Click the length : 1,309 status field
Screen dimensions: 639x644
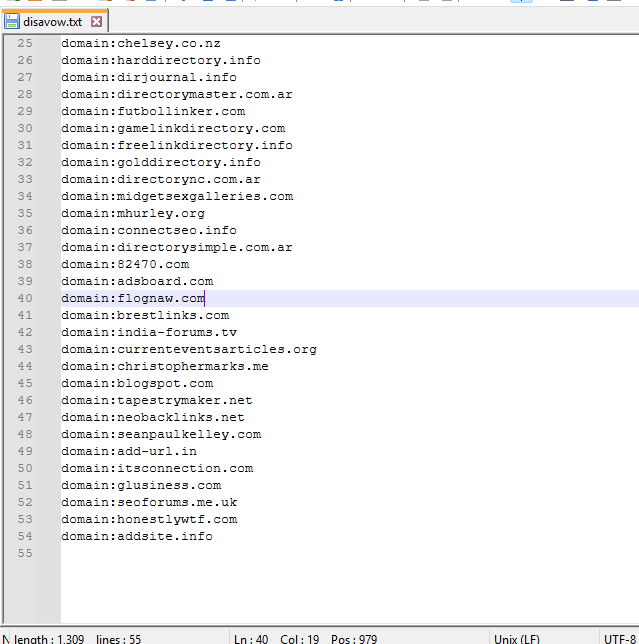[49, 639]
